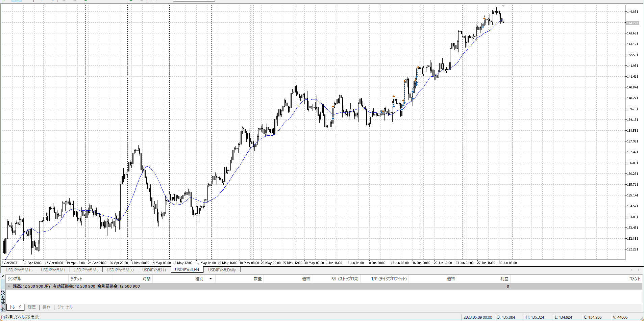Open the USDJPYoff,H1 chart tab
644x321 pixels.
154,270
